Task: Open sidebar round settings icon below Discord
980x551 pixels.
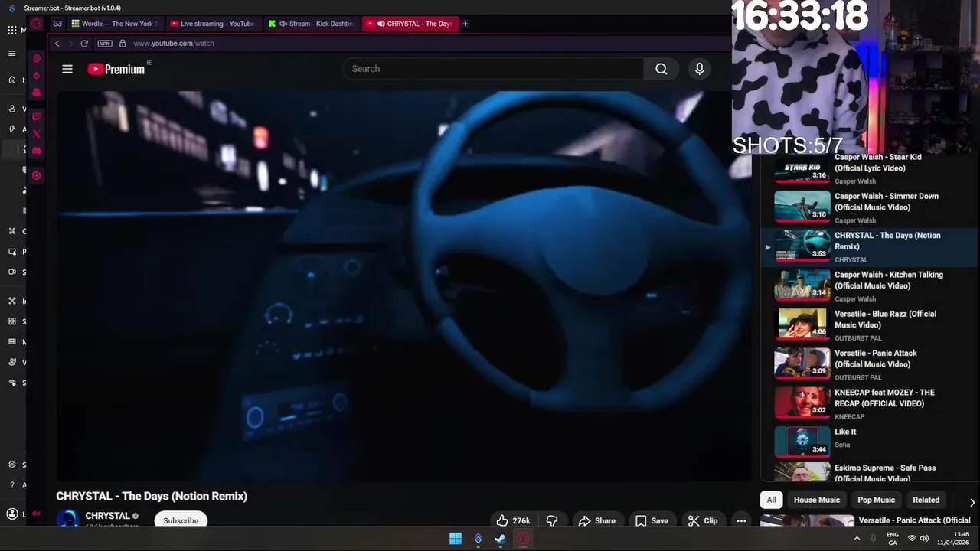Action: pos(36,176)
